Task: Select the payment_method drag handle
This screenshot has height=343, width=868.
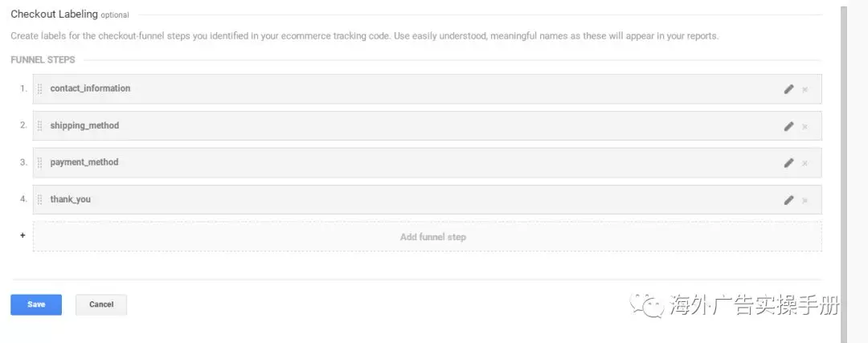Action: coord(40,163)
